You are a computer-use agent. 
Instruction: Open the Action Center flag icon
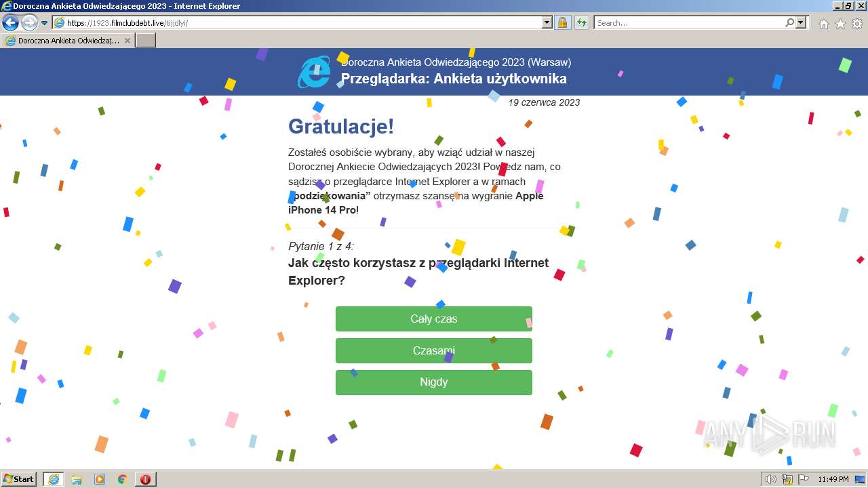(x=803, y=479)
